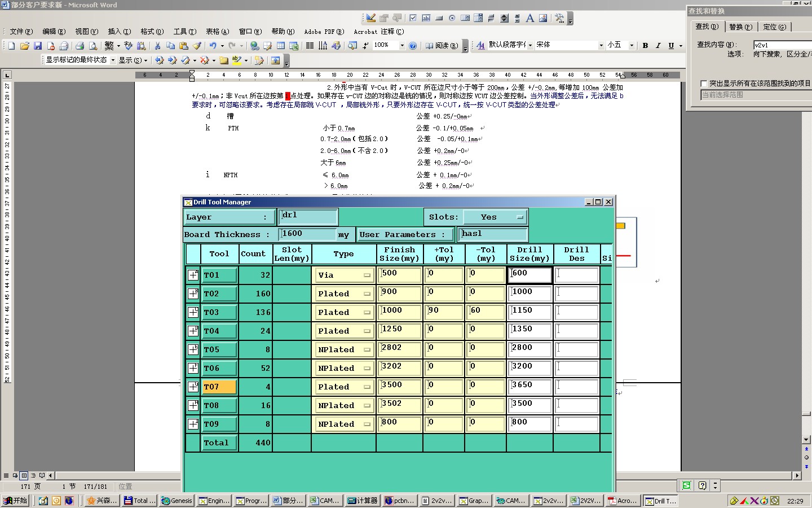Click the Insert Table icon
The image size is (812, 508).
pos(281,46)
